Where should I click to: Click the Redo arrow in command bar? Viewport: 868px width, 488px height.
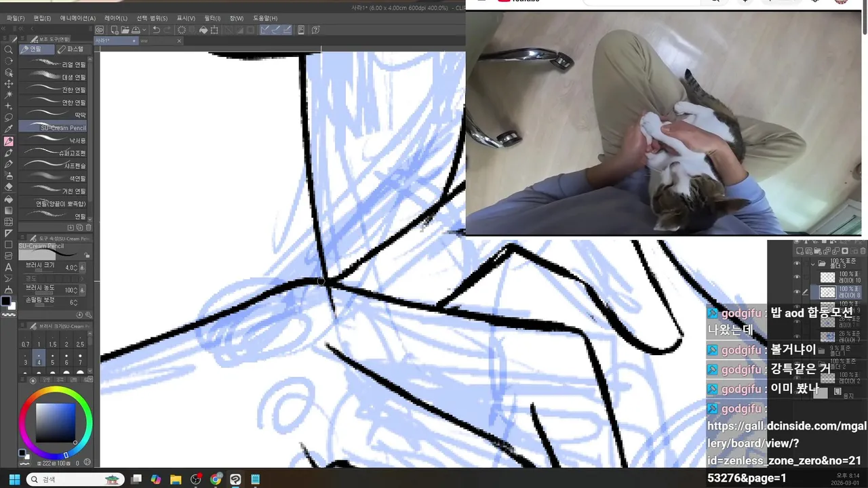(167, 30)
